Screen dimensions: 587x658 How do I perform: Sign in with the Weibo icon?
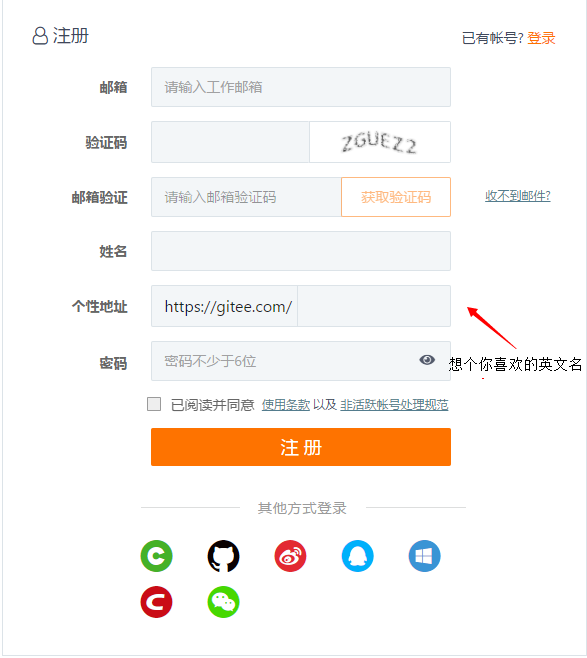click(290, 556)
